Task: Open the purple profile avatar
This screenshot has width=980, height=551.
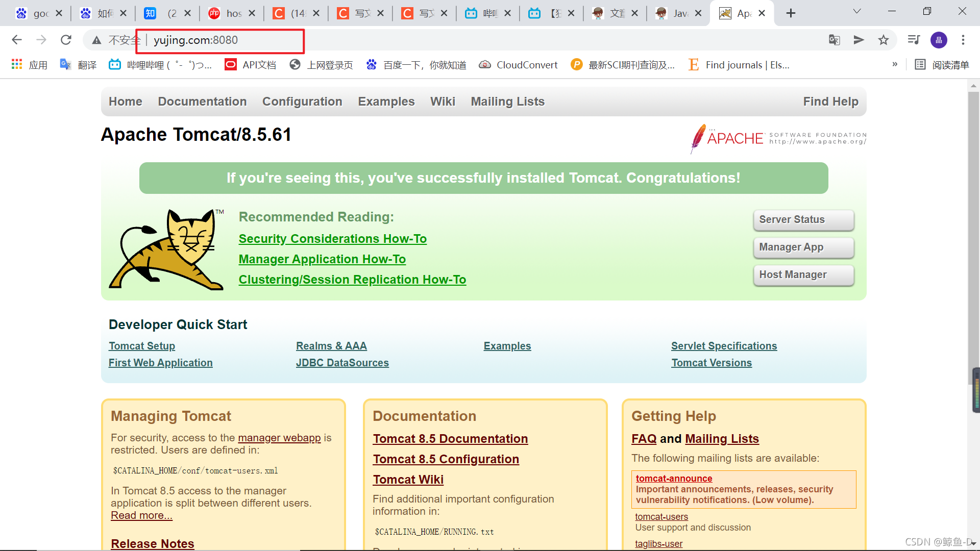Action: 939,40
